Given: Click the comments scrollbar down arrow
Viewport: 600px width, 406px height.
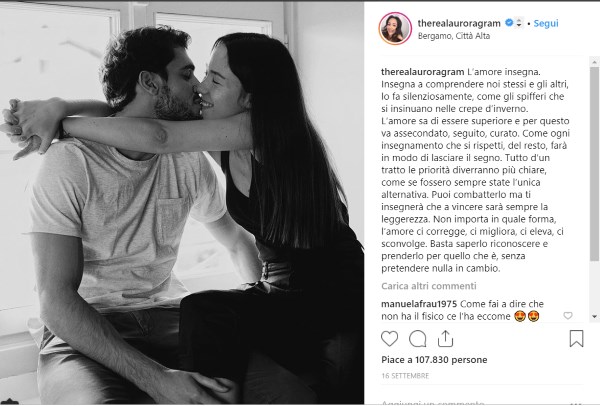Looking at the screenshot, I should click(x=594, y=316).
